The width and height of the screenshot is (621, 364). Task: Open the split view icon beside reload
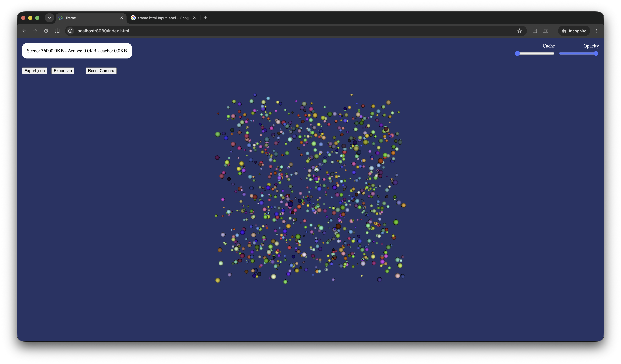57,31
